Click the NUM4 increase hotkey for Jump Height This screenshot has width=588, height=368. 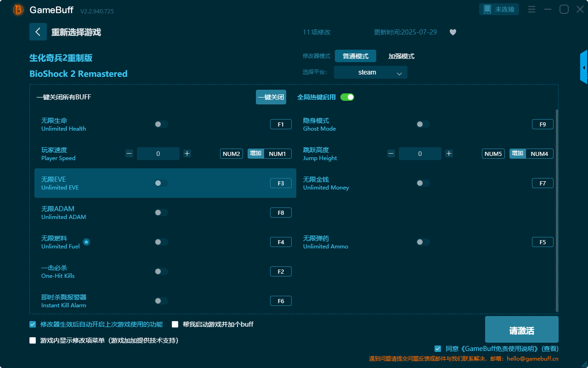[x=539, y=154]
